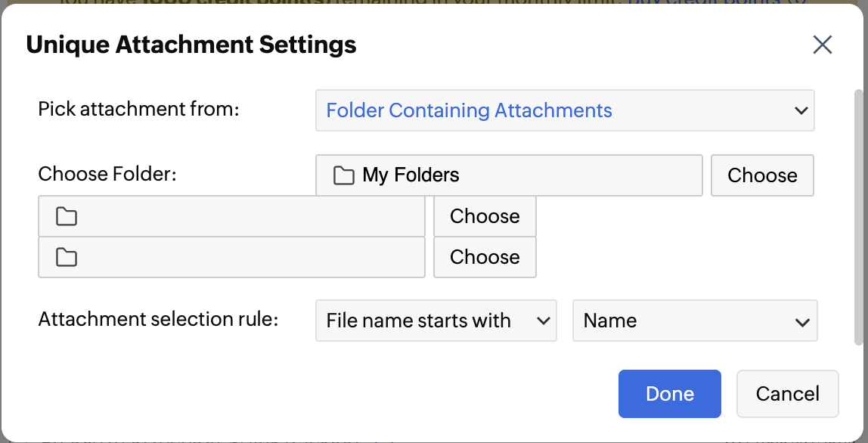The image size is (868, 443).
Task: Confirm settings with the Done button
Action: pyautogui.click(x=669, y=394)
